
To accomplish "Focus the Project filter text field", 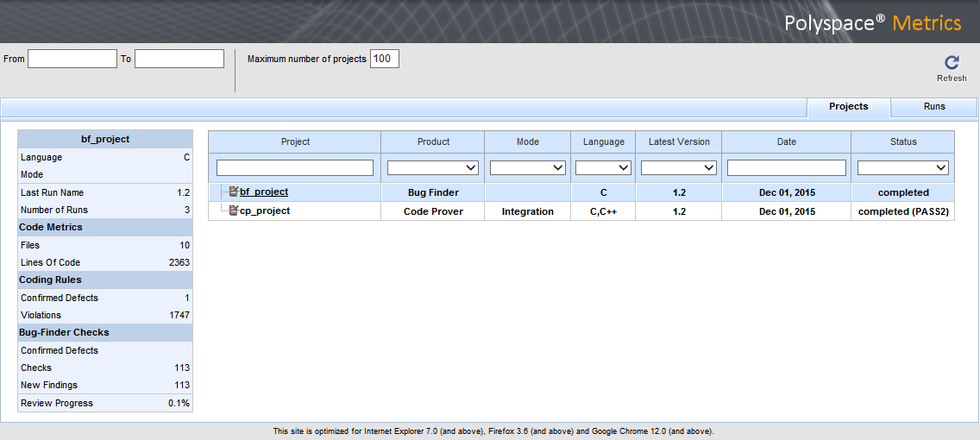I will pos(295,167).
